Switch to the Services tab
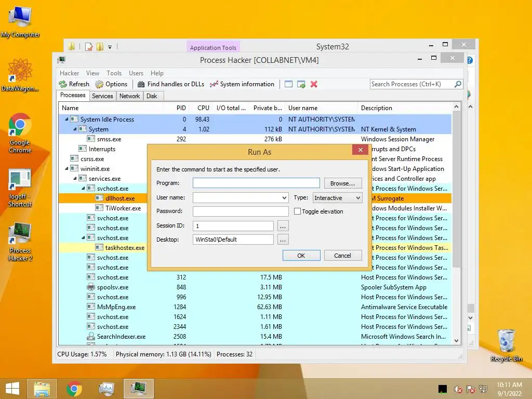Viewport: 532px width, 399px height. 102,96
